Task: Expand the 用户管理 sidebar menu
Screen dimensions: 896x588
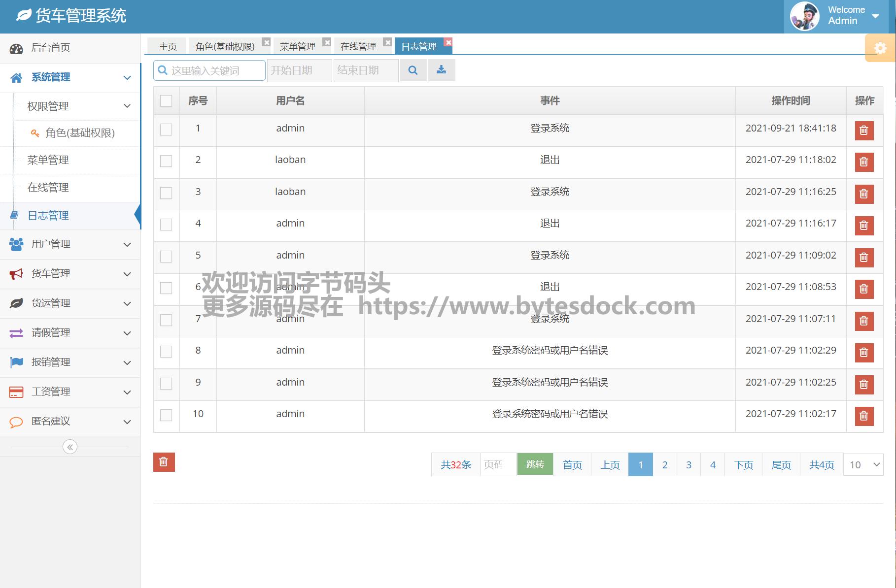Action: [70, 244]
